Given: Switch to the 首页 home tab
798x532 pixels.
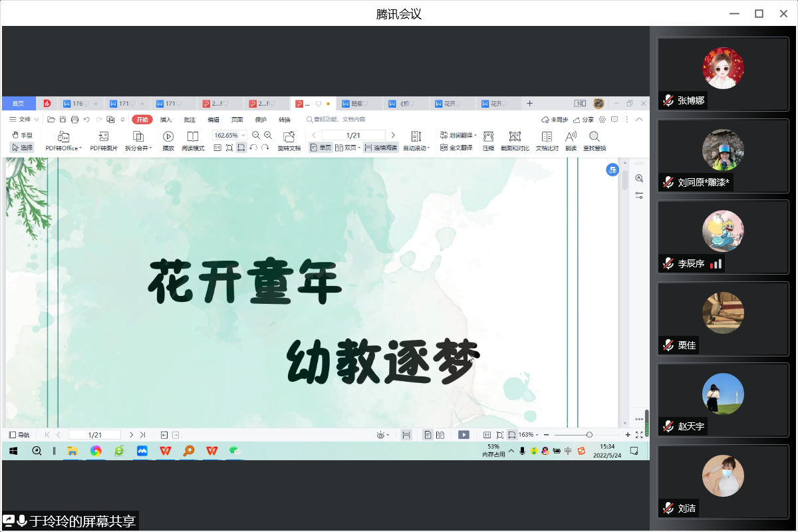Looking at the screenshot, I should pos(18,104).
